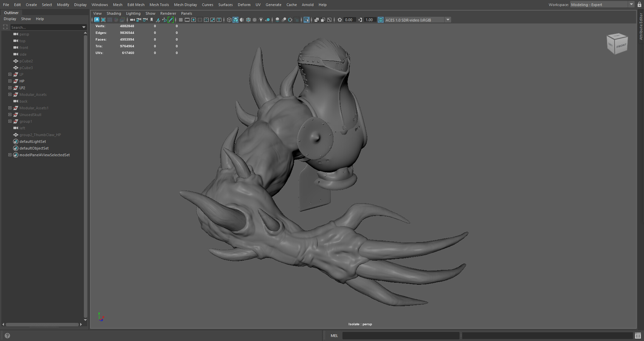Screen dimensions: 644x341
Task: Toggle isolate select in panel toolbar
Action: [307, 20]
